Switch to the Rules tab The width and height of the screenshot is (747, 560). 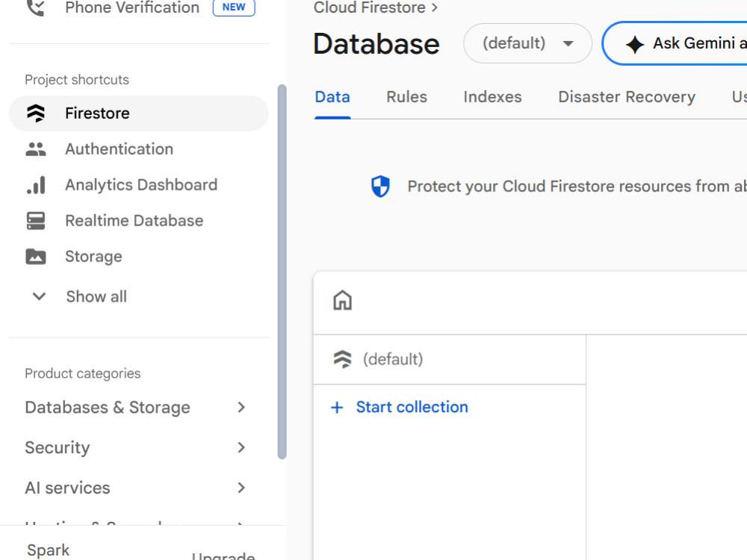(x=406, y=97)
